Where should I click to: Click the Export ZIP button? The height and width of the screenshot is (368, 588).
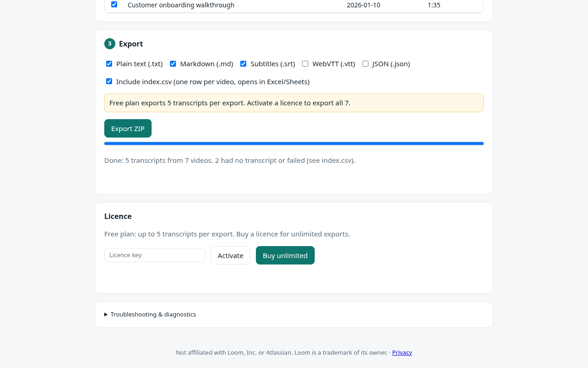point(128,128)
